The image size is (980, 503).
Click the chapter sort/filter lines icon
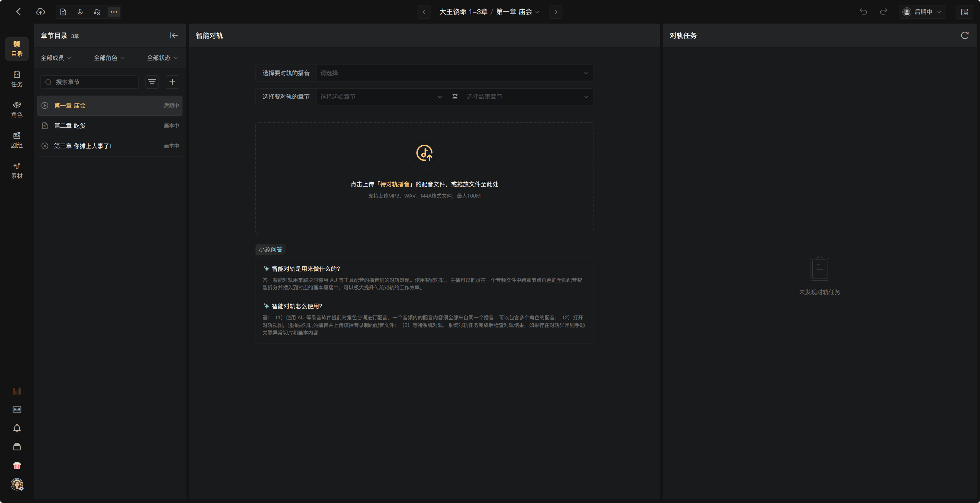tap(152, 82)
